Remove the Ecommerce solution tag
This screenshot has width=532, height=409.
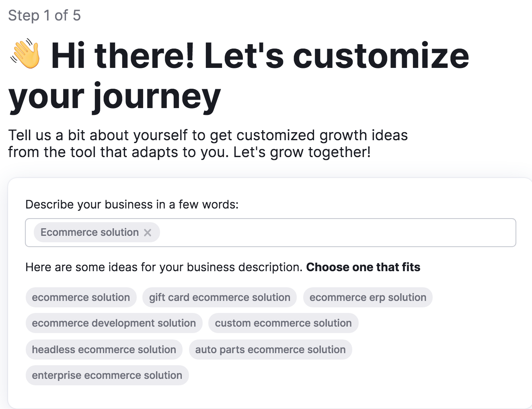148,233
